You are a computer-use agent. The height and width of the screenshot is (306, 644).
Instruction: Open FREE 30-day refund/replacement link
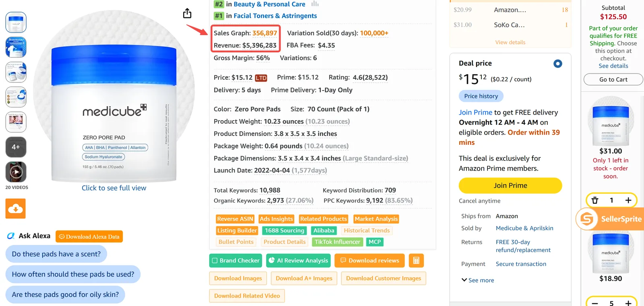click(x=523, y=246)
